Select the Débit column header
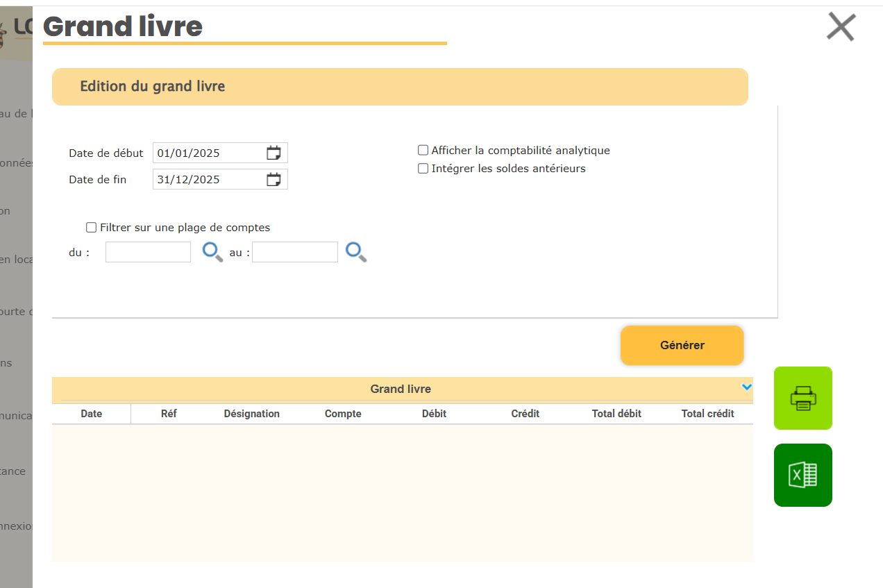Image resolution: width=883 pixels, height=588 pixels. click(x=434, y=414)
